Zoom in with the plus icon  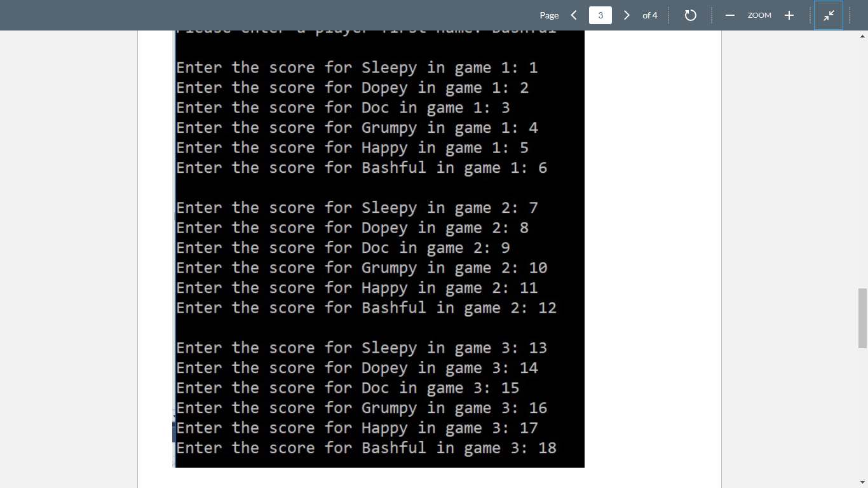(789, 15)
